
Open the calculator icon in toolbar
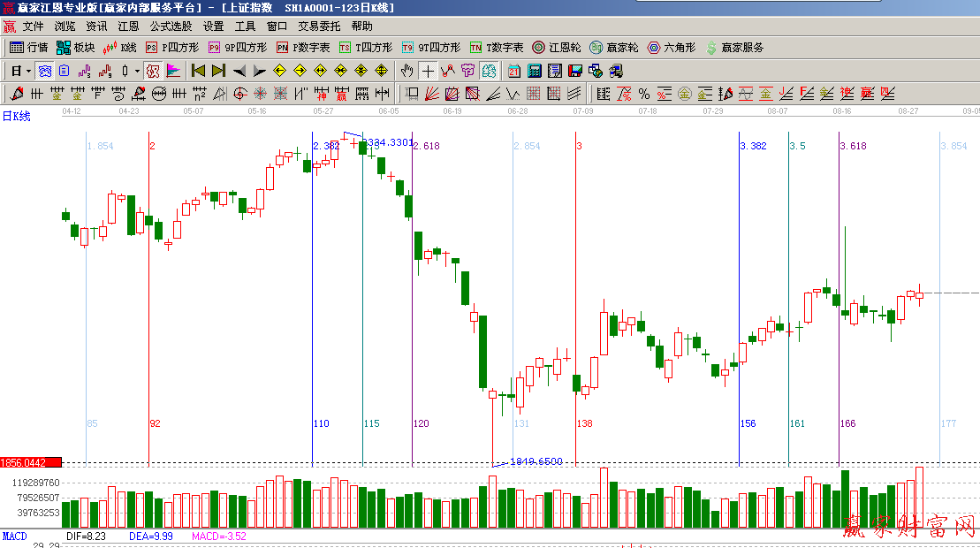click(535, 71)
